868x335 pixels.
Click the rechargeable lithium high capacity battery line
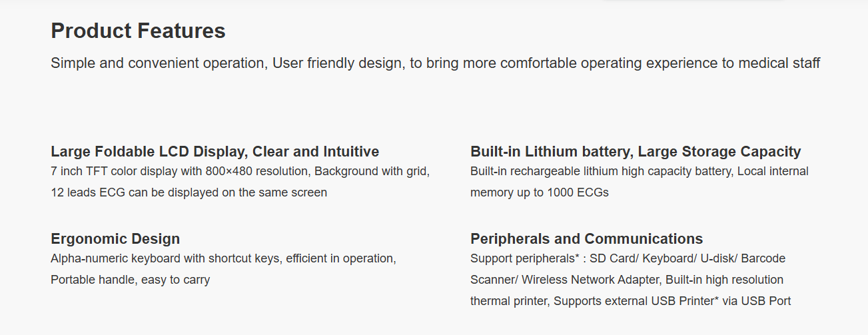point(640,171)
